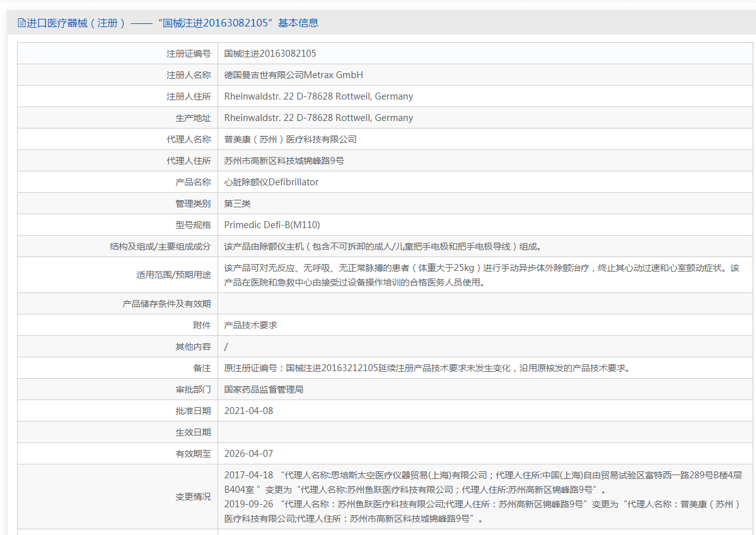Select model value Primedic Defi-B(M110)
The height and width of the screenshot is (535, 756).
(x=272, y=224)
